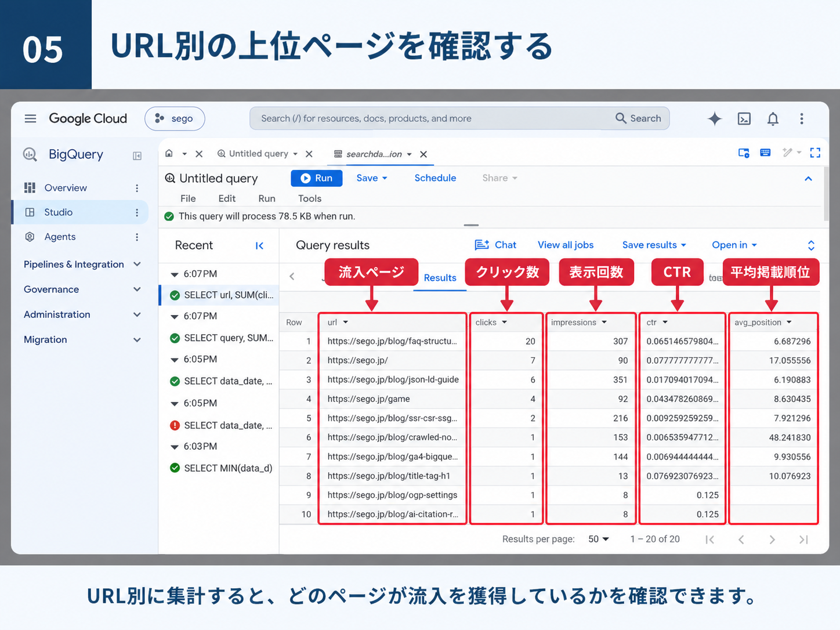Collapse the query editor chevron

point(808,179)
